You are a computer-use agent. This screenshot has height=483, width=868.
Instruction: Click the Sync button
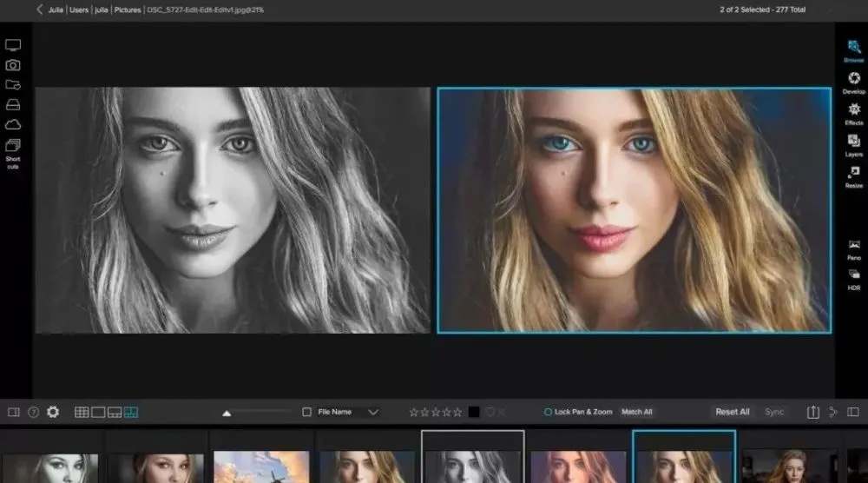774,412
